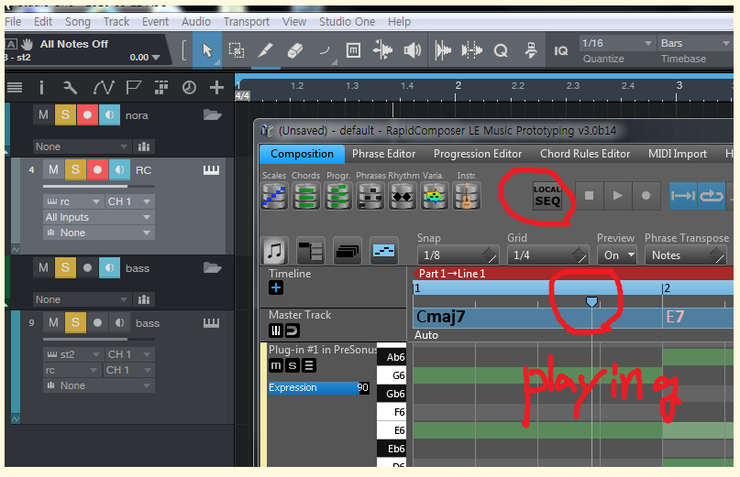Open the Snap 1/8 selector

(457, 255)
